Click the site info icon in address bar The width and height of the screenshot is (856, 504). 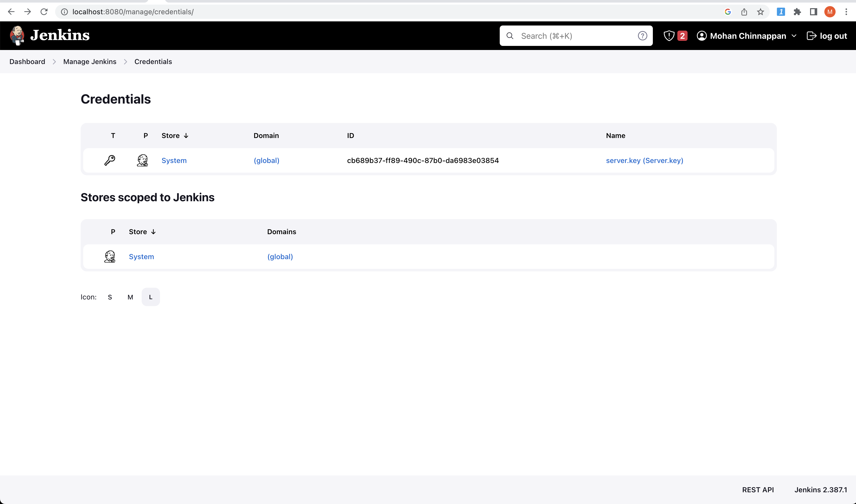(64, 12)
